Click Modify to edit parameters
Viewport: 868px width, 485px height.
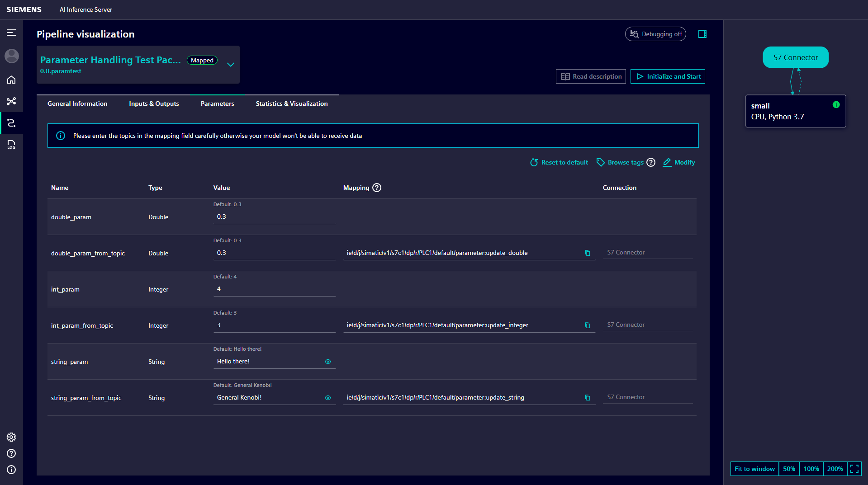[x=679, y=162]
